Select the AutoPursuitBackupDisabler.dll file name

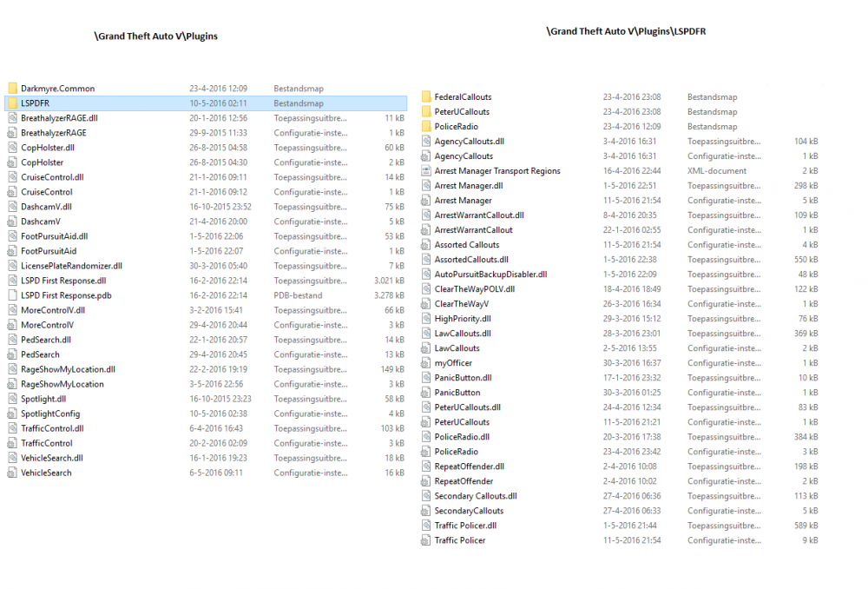click(491, 275)
